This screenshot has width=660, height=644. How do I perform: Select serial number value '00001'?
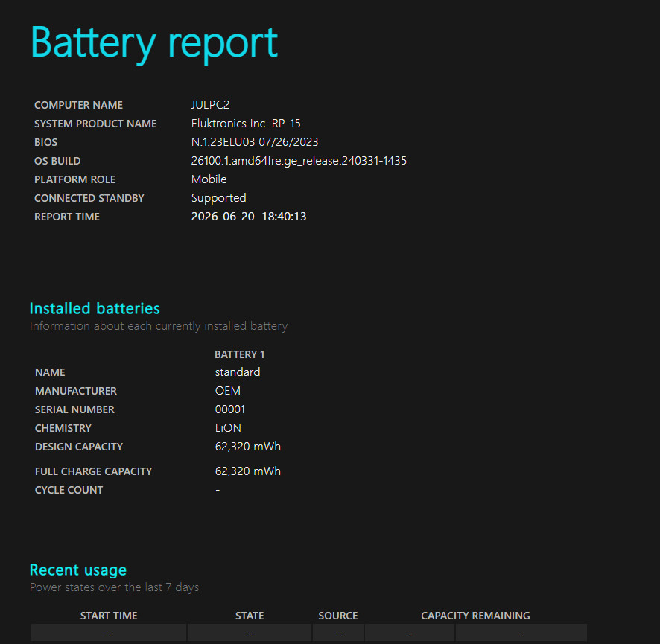[230, 409]
